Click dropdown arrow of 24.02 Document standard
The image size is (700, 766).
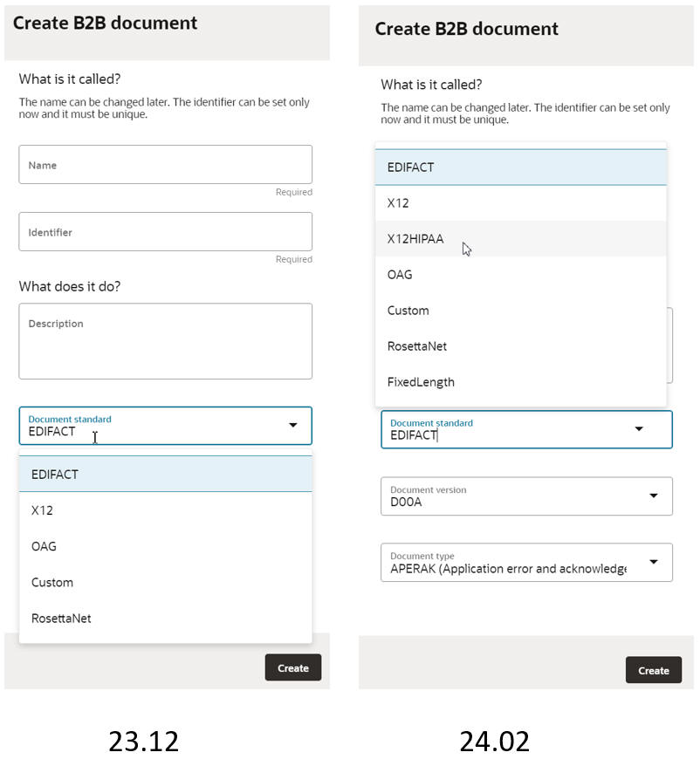point(639,429)
